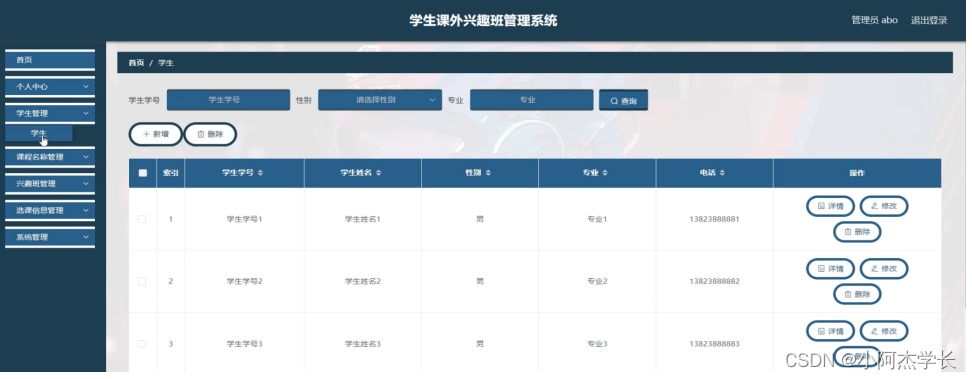Click the 新增 add button
The height and width of the screenshot is (379, 972).
pos(156,134)
